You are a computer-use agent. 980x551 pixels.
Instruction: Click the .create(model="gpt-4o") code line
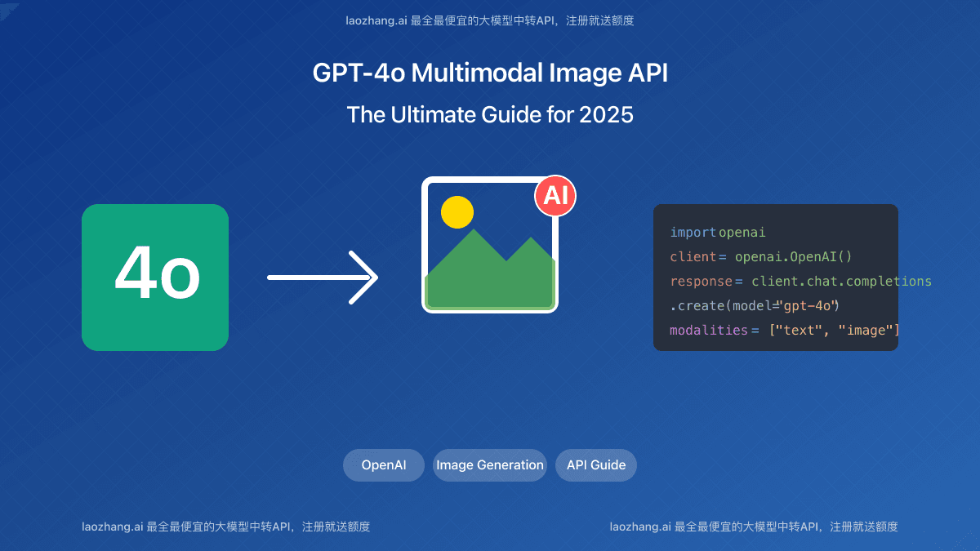755,306
